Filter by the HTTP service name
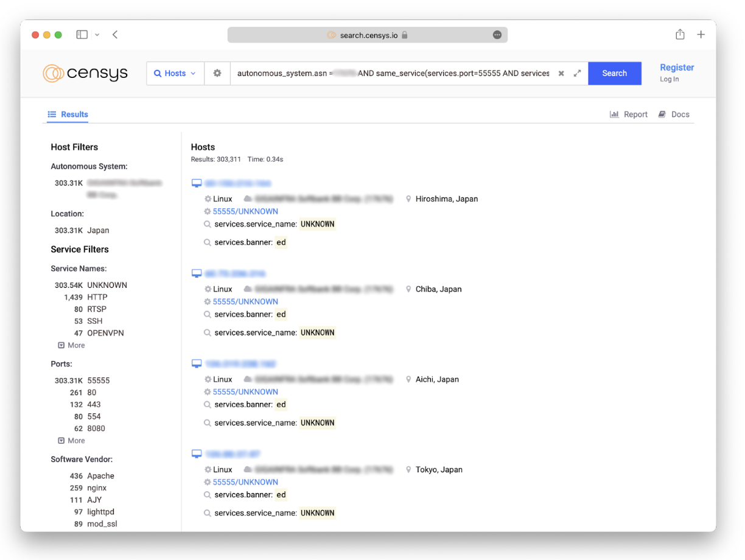The image size is (745, 560). point(97,297)
